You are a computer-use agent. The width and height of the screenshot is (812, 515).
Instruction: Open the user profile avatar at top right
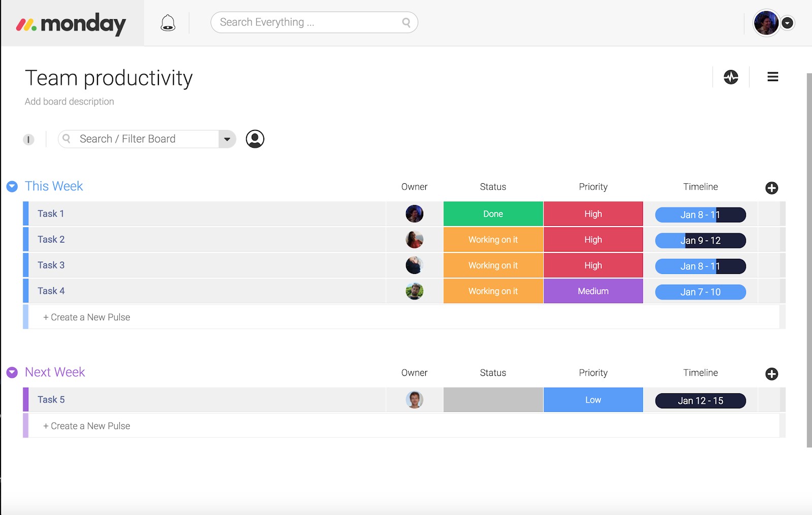pyautogui.click(x=766, y=23)
